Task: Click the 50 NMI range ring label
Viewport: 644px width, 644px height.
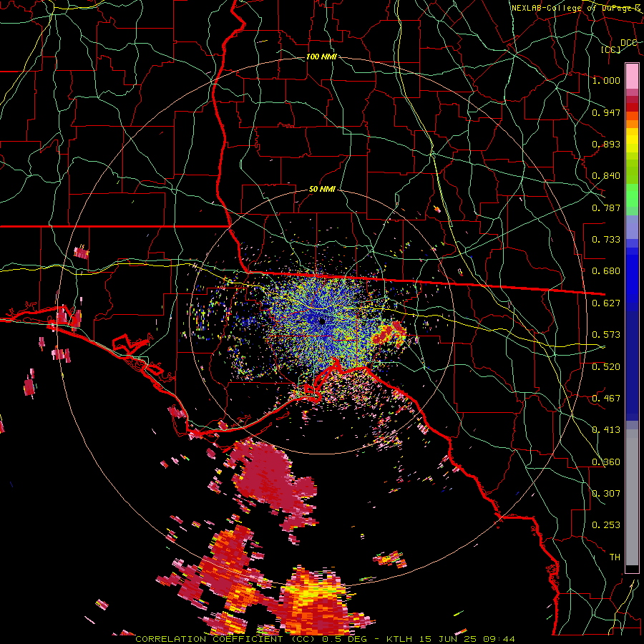Action: 322,189
